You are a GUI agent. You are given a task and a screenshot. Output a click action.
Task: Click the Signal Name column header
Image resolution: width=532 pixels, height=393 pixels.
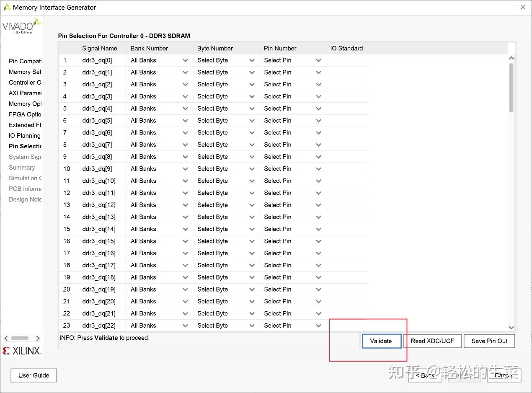(100, 49)
